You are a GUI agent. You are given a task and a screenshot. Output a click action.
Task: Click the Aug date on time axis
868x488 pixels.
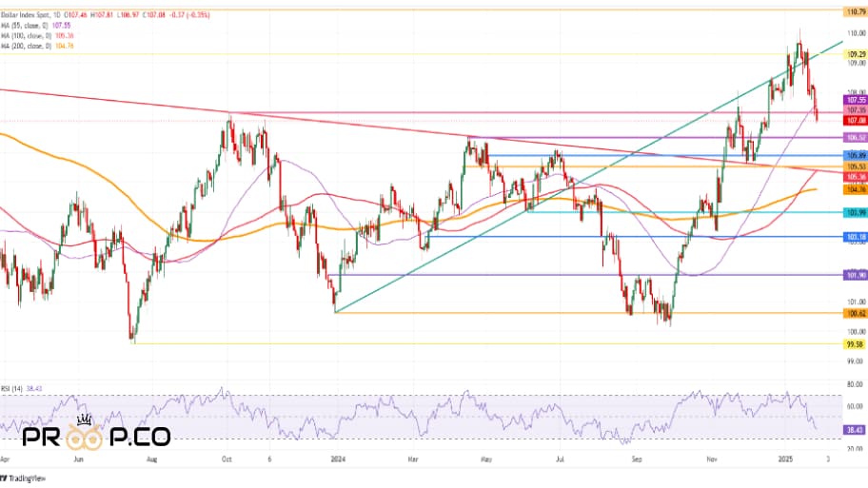pos(151,459)
